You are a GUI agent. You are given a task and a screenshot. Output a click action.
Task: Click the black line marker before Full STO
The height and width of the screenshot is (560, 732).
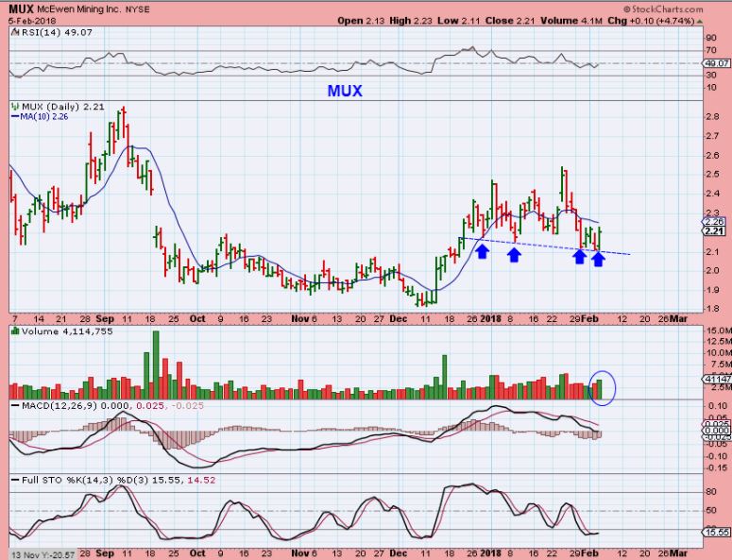click(15, 480)
